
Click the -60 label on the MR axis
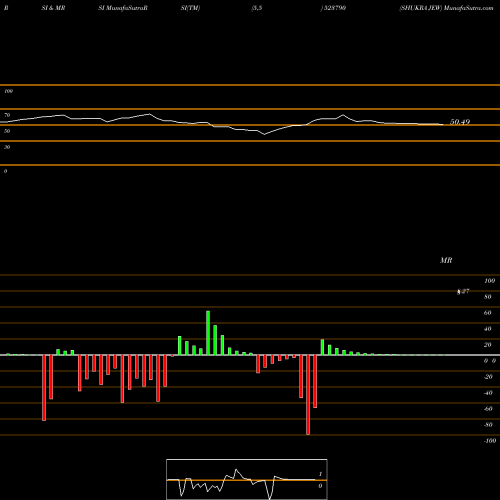[x=488, y=409]
